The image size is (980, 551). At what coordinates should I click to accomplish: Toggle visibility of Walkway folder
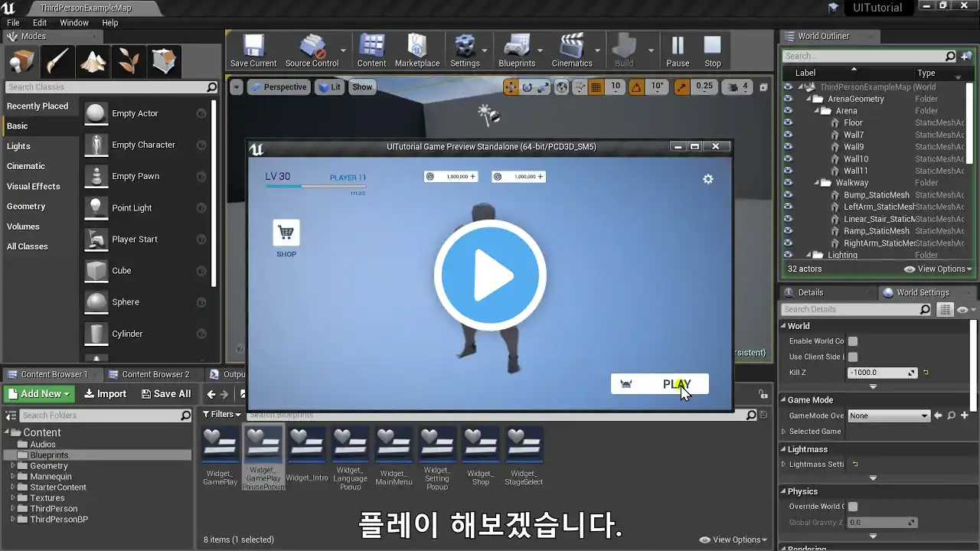click(x=788, y=183)
